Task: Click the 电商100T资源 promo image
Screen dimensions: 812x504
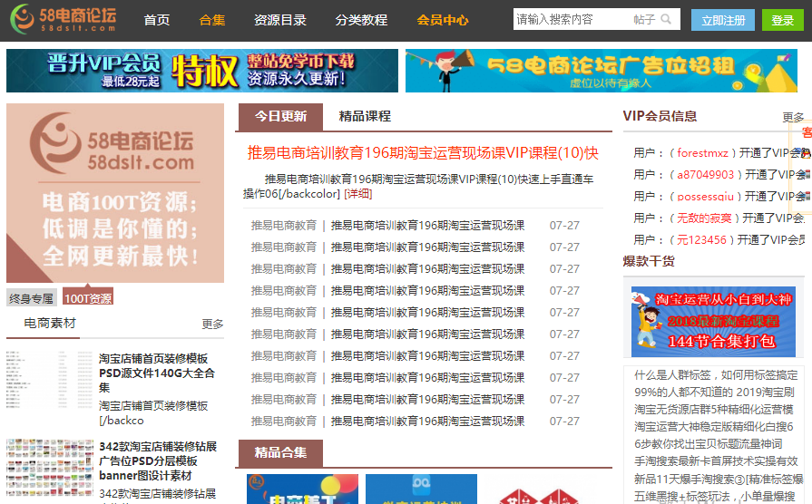Action: tap(115, 192)
